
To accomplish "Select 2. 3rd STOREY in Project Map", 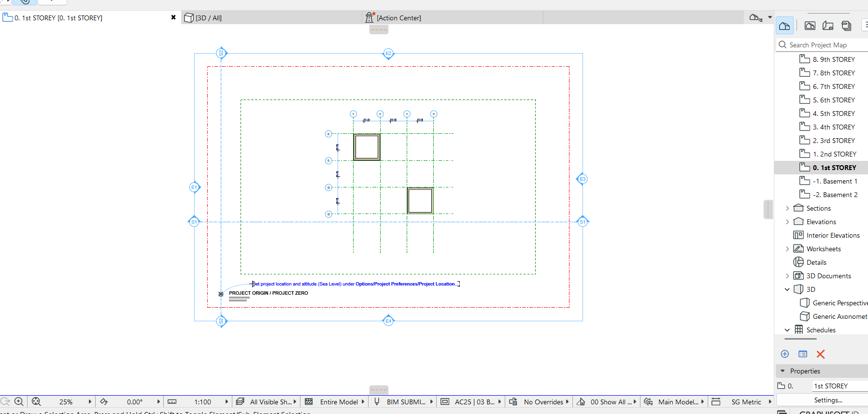I will coord(833,141).
